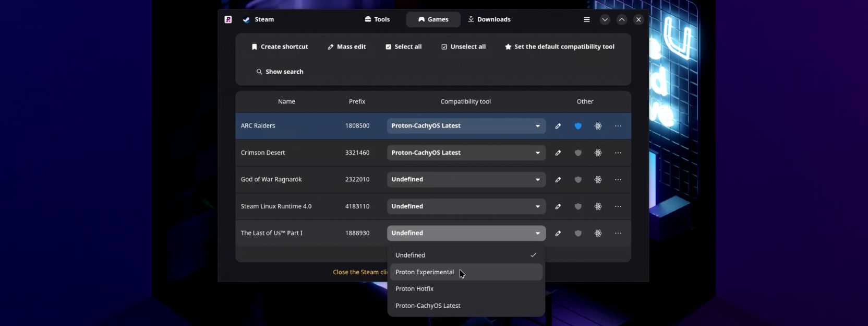Switch to the Tools tab

[377, 19]
